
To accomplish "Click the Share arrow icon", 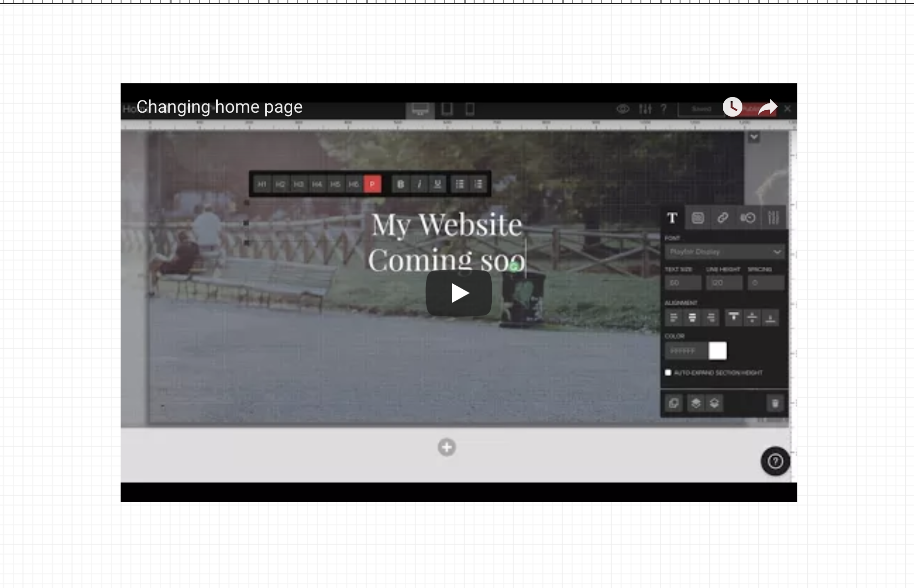I will 767,107.
